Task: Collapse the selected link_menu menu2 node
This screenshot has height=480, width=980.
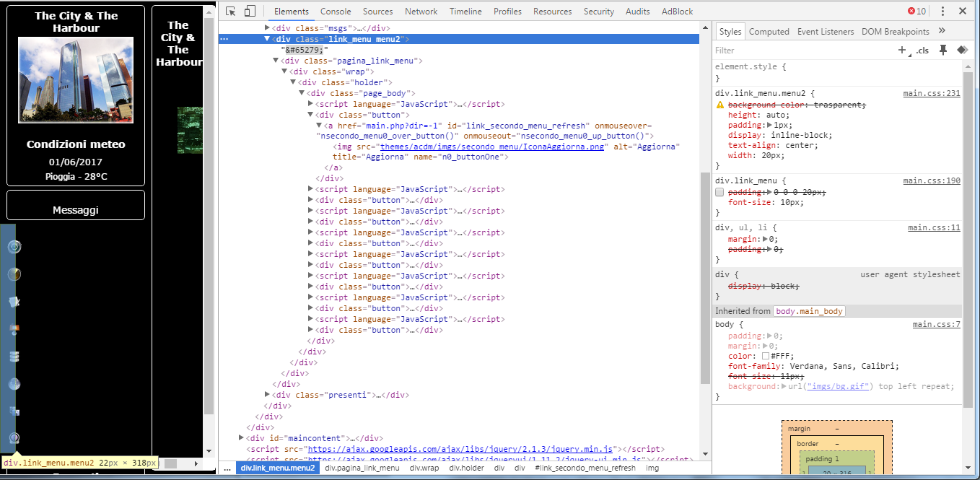Action: tap(268, 39)
